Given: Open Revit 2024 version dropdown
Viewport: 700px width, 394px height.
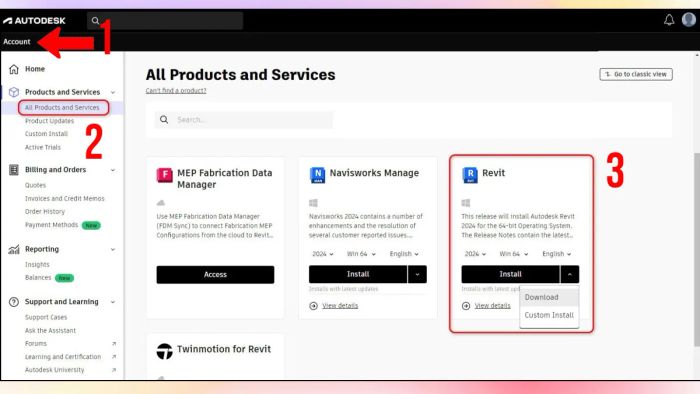Looking at the screenshot, I should click(475, 254).
